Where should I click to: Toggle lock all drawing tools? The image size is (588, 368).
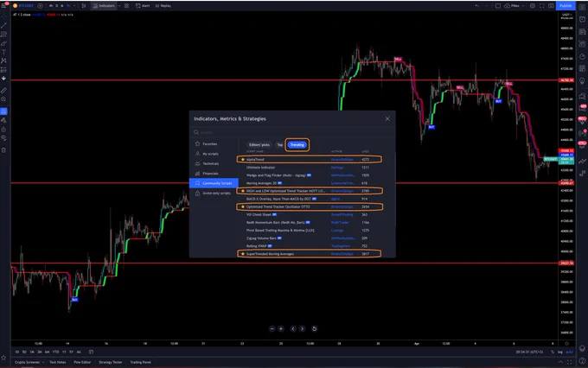pos(3,130)
